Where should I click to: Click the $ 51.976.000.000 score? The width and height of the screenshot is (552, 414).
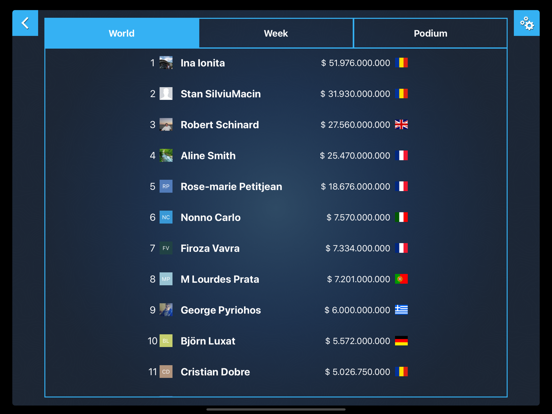(356, 63)
